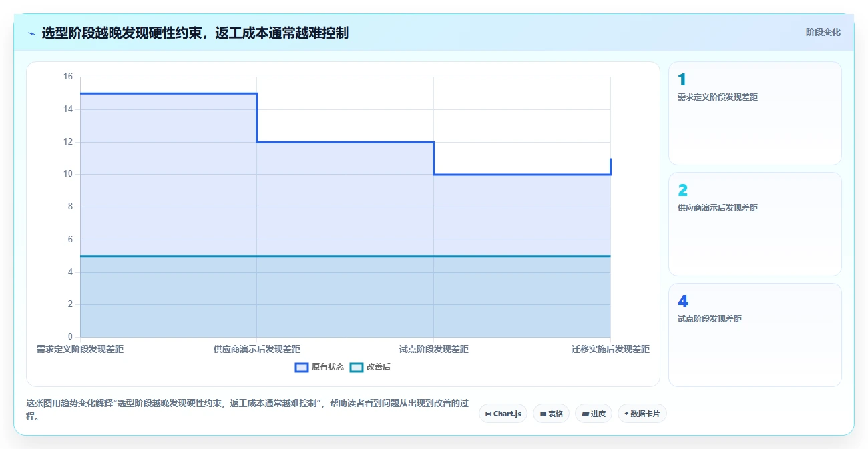Click the y-axis value 16
The width and height of the screenshot is (868, 449).
(67, 77)
